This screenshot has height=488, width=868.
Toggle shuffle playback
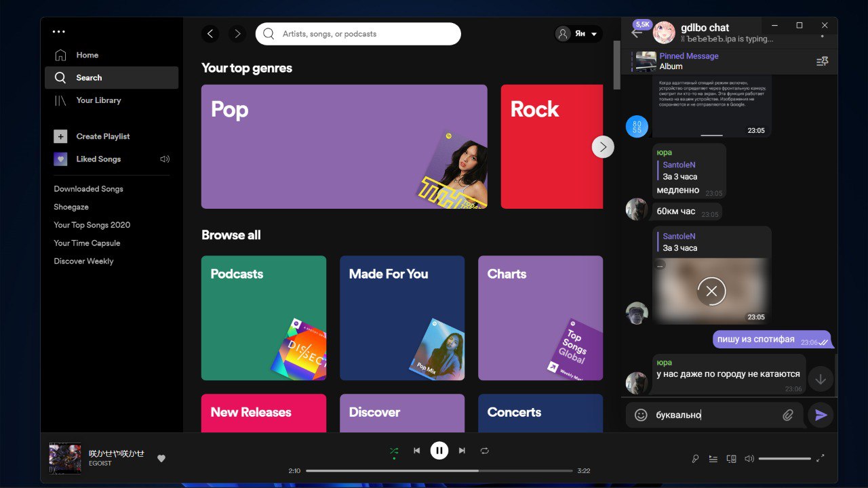394,451
